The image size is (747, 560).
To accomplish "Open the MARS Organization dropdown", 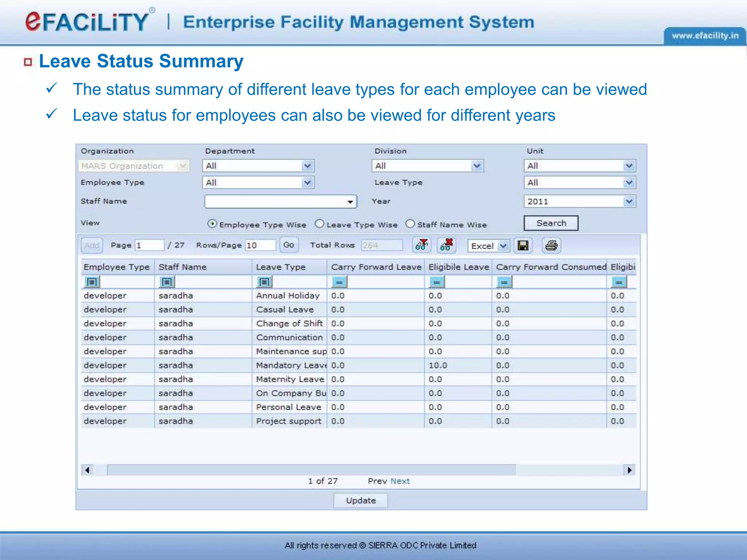I will (134, 166).
